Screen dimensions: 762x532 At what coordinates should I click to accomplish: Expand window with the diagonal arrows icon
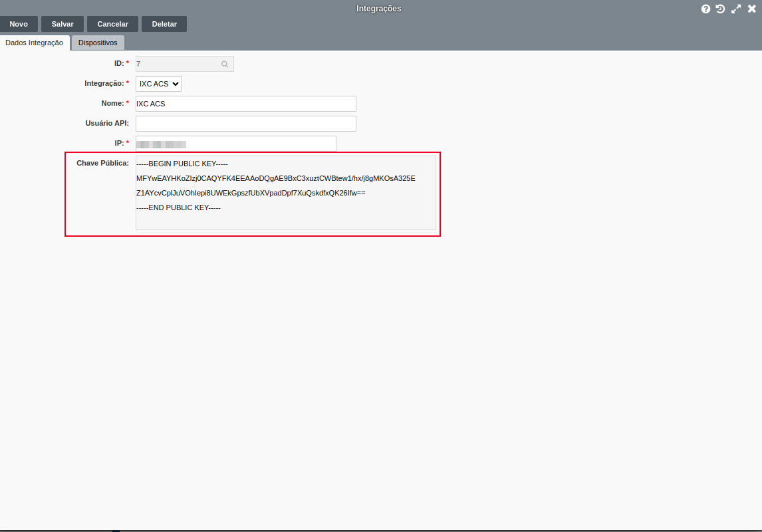click(736, 9)
